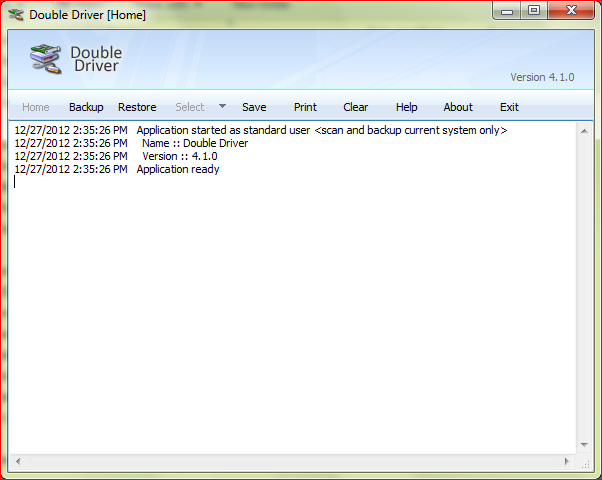
Task: Expand the Select dropdown arrow
Action: (x=222, y=106)
